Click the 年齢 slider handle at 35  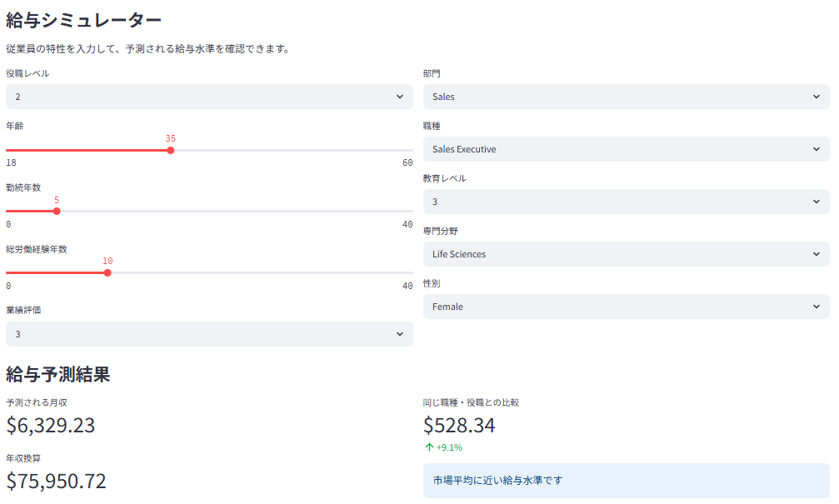pyautogui.click(x=170, y=150)
